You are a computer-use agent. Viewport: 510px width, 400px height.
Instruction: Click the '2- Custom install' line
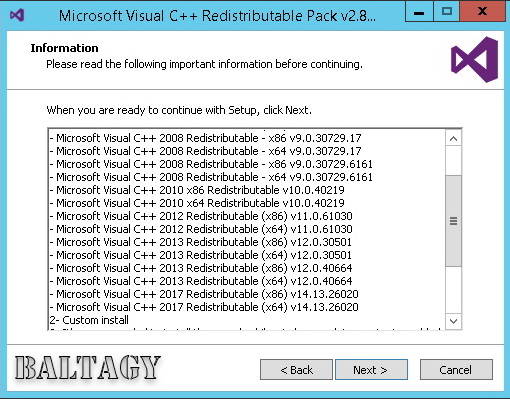[89, 320]
